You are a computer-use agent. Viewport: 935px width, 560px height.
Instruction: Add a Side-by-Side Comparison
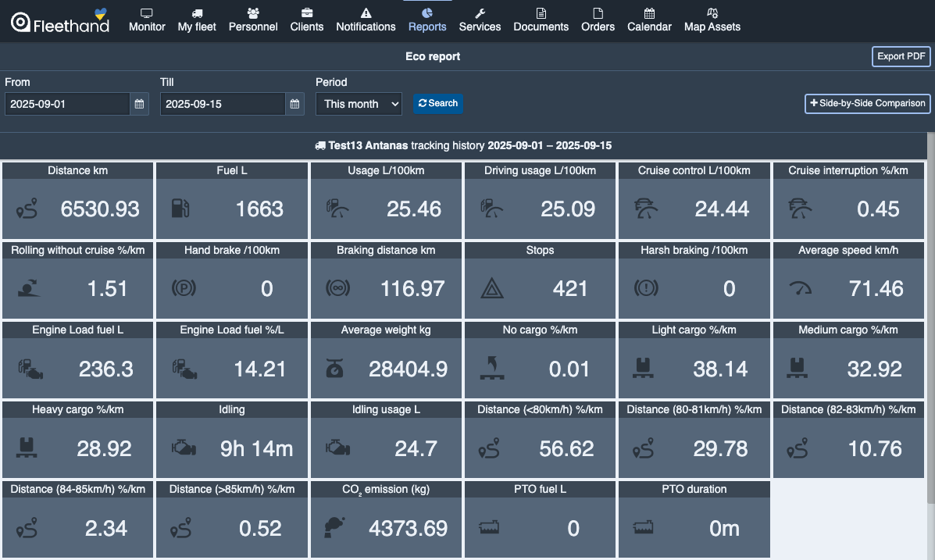click(x=867, y=103)
